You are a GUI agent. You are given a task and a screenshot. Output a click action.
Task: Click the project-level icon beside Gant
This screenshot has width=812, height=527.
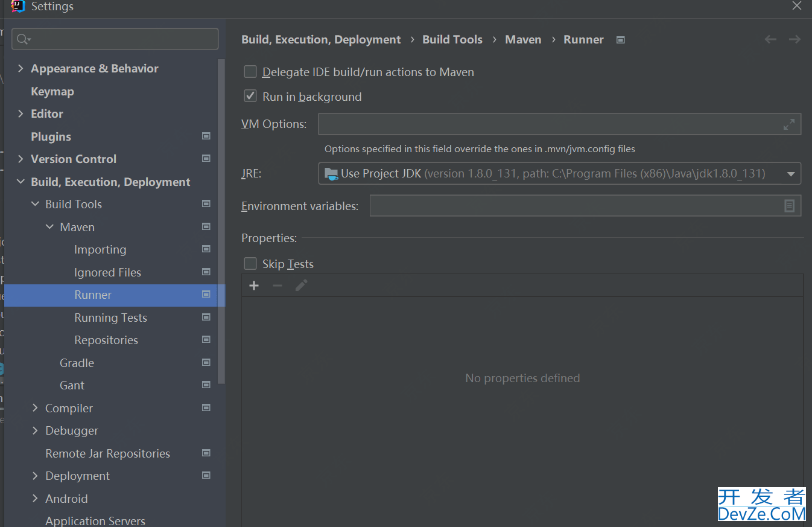tap(206, 385)
